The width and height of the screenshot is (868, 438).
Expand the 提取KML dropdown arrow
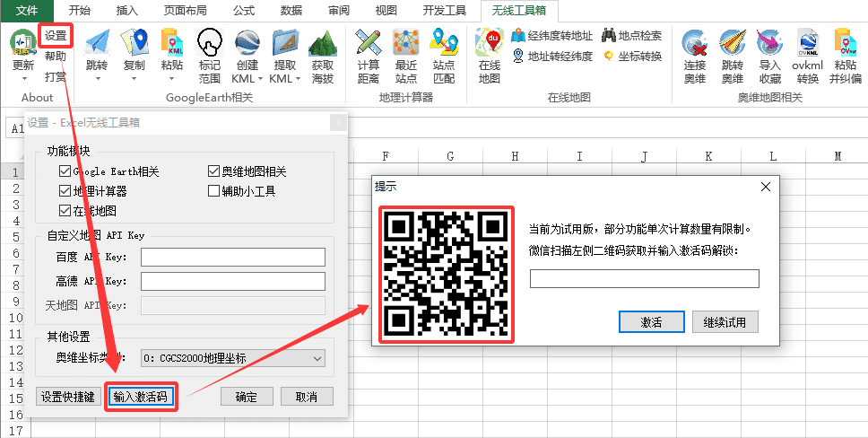click(298, 79)
